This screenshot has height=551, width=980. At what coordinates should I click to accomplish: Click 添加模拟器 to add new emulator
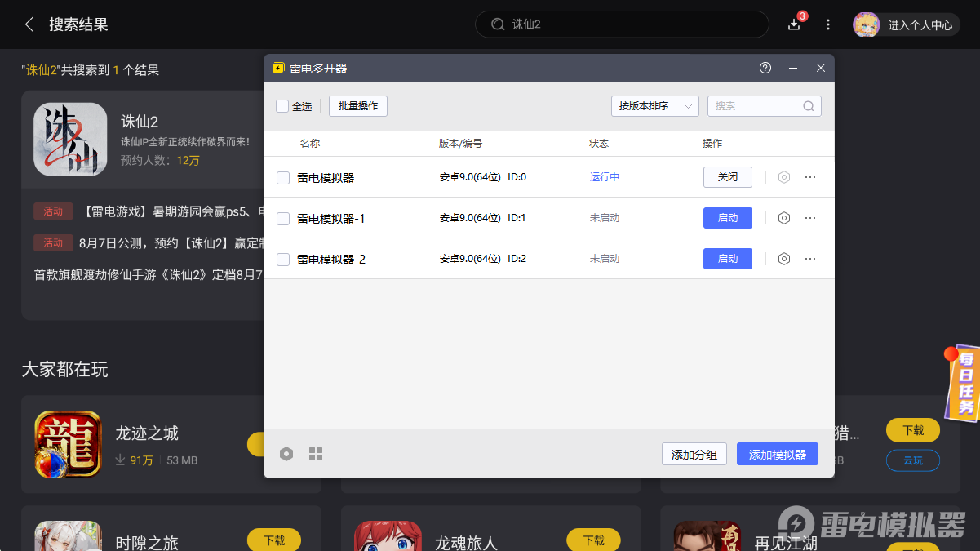click(777, 454)
